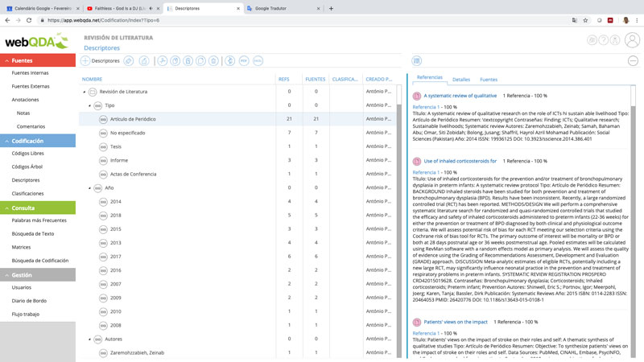Screen dimensions: 644x362
Task: Click the descriptor icon beside Artículo de Periódico
Action: coord(103,119)
